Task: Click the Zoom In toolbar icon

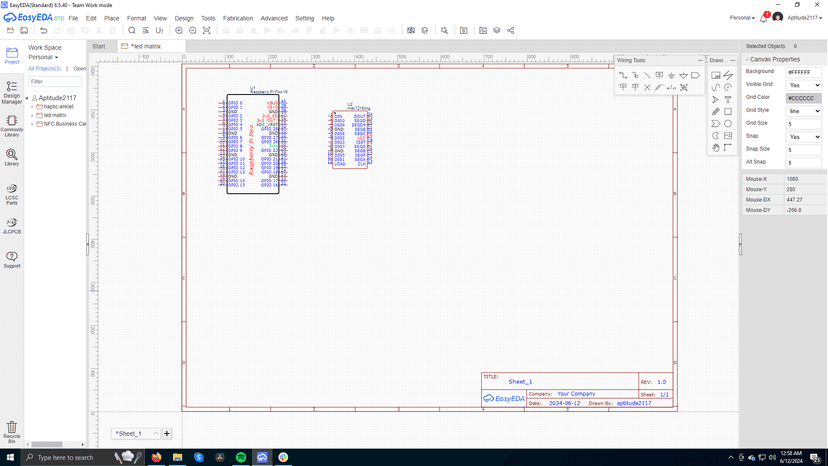Action: point(179,31)
